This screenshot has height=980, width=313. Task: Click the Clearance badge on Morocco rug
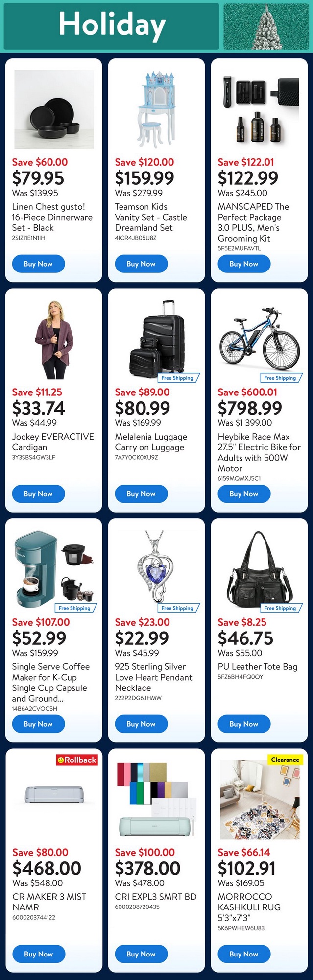[x=285, y=759]
